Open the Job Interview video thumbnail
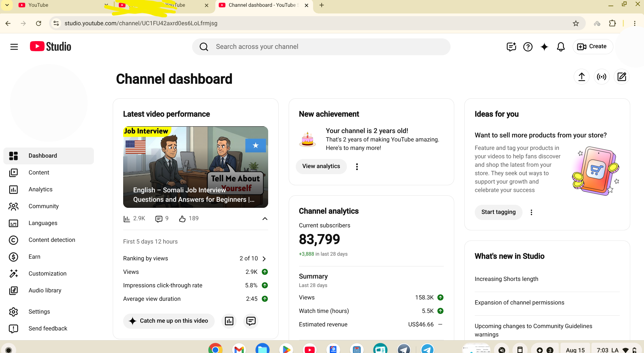 (195, 167)
